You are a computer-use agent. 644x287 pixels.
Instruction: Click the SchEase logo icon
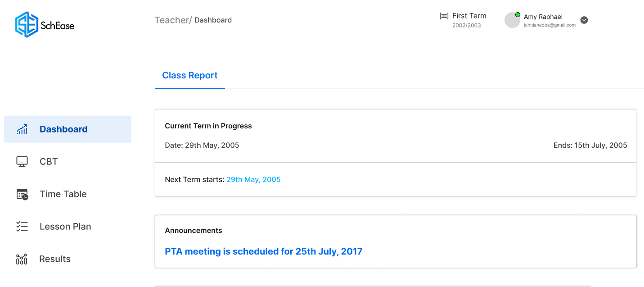(x=27, y=24)
